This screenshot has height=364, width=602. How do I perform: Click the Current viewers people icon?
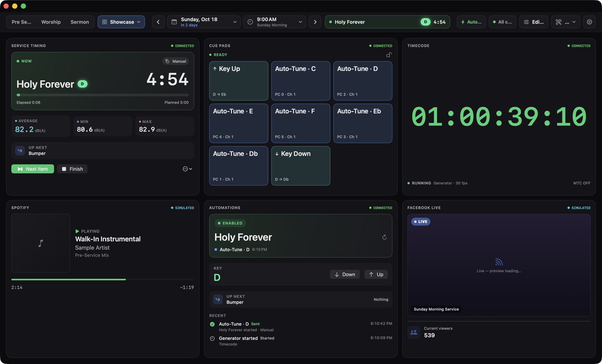point(414,332)
